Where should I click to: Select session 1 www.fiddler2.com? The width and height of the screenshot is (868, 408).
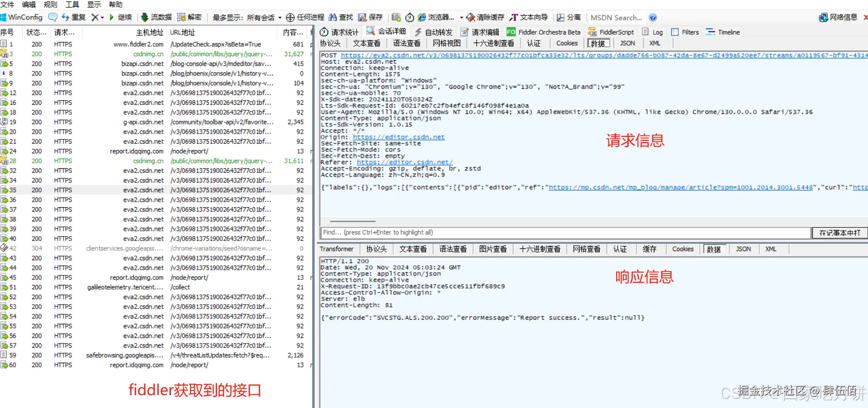[x=155, y=44]
